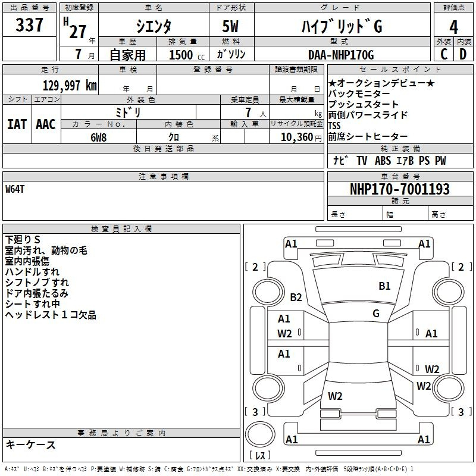Screen dimensions: 476x476
Task: Click the interior grade D cell
Action: 463,54
